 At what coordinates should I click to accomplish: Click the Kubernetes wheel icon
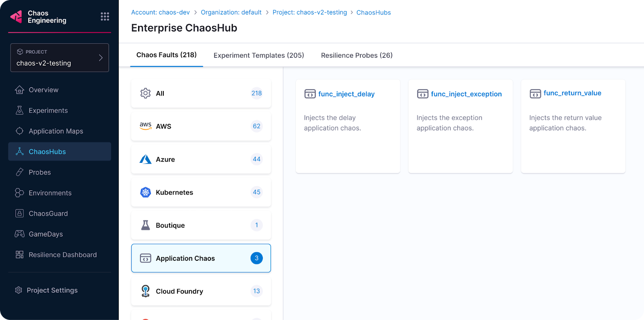coord(145,192)
